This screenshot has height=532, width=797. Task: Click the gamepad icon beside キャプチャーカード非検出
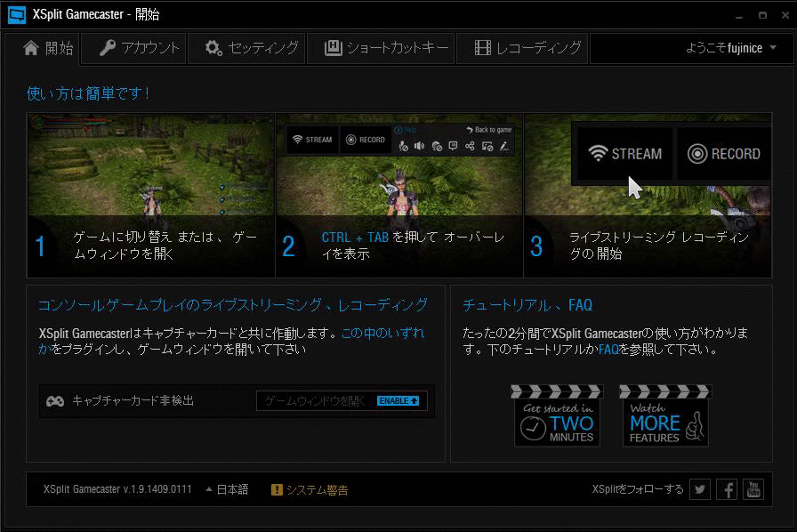click(55, 401)
